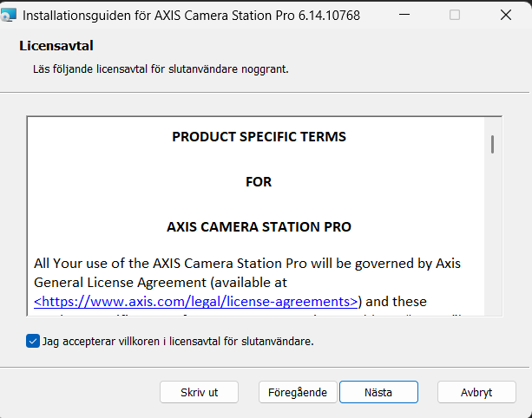Go back with the Föregående button
This screenshot has width=532, height=418.
(298, 392)
